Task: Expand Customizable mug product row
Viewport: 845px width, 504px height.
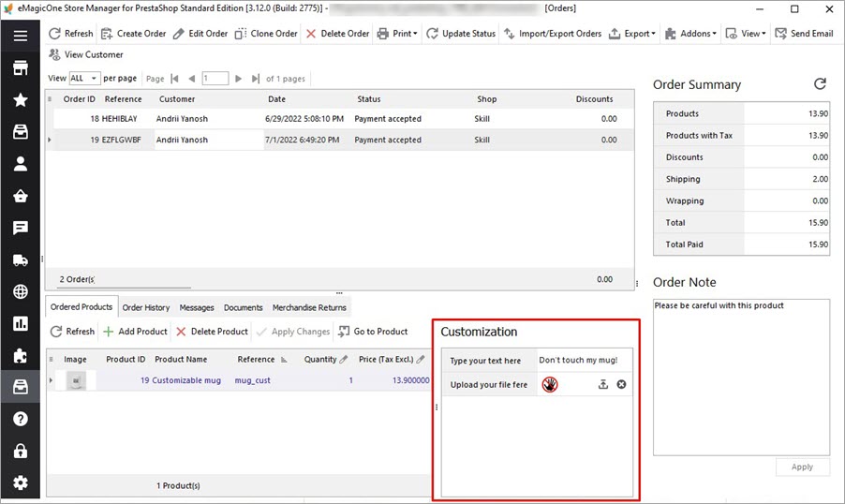Action: [52, 380]
